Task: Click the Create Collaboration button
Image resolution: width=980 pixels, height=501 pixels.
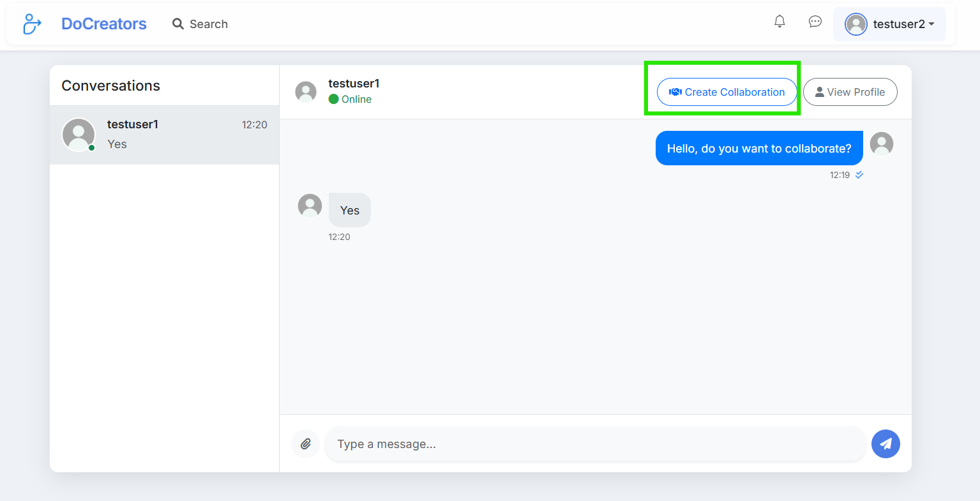Action: tap(727, 92)
